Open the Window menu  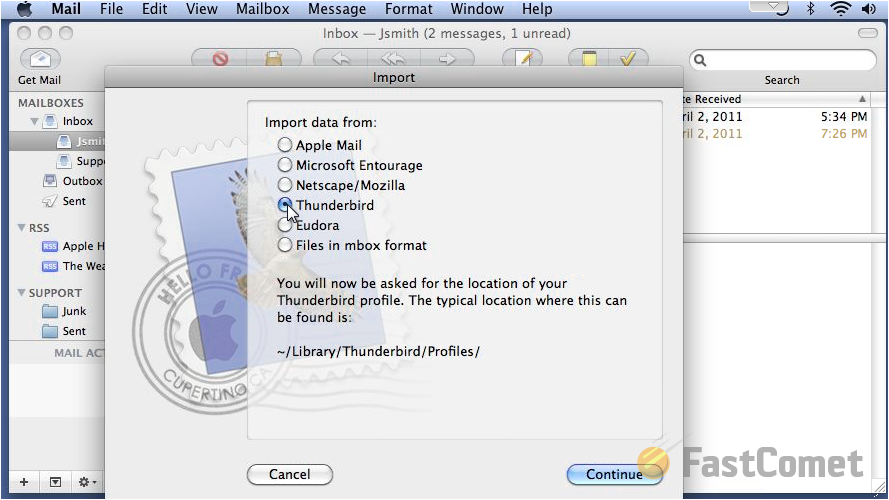coord(477,9)
